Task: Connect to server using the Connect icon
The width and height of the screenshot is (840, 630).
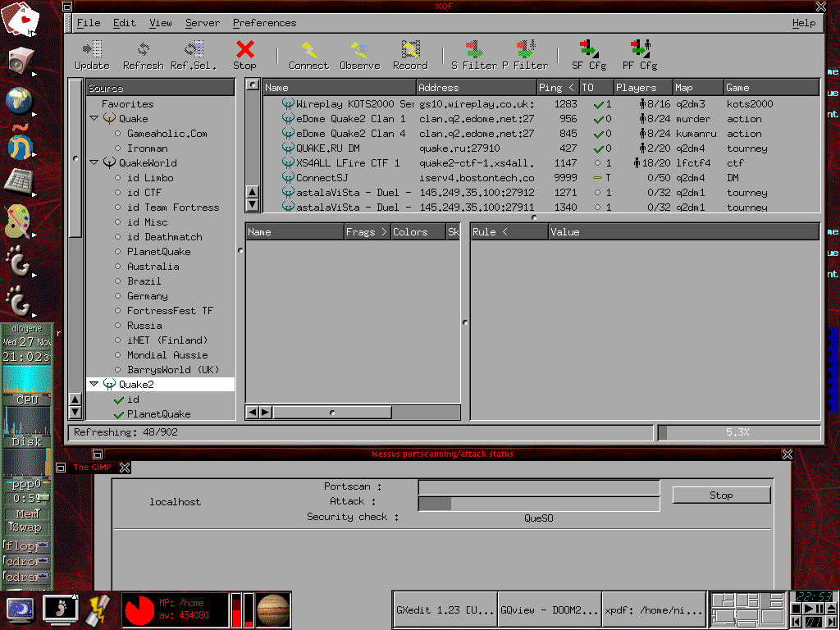Action: pos(308,50)
